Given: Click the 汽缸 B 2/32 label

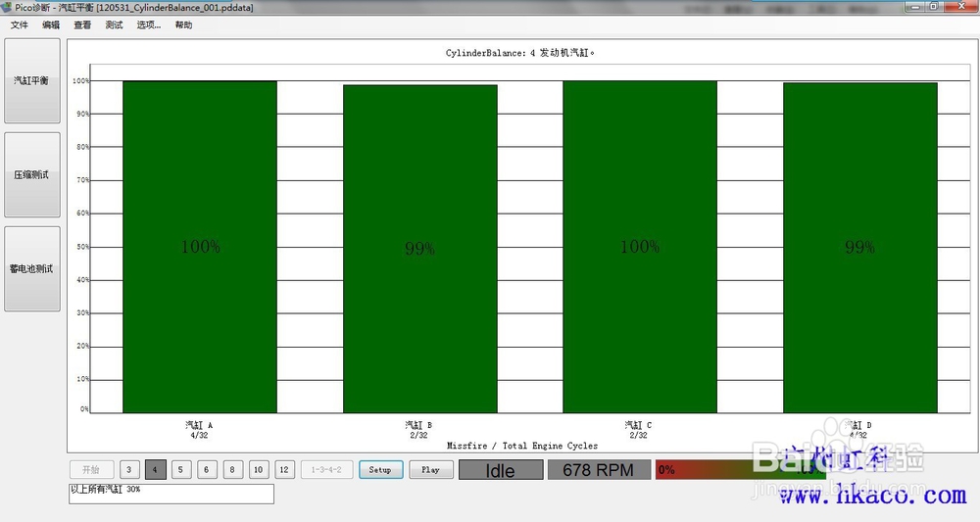Looking at the screenshot, I should point(418,430).
